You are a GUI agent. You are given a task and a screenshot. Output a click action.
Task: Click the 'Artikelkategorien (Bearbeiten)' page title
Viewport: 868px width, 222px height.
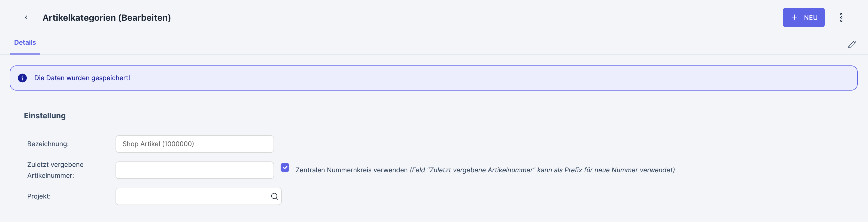tap(107, 17)
